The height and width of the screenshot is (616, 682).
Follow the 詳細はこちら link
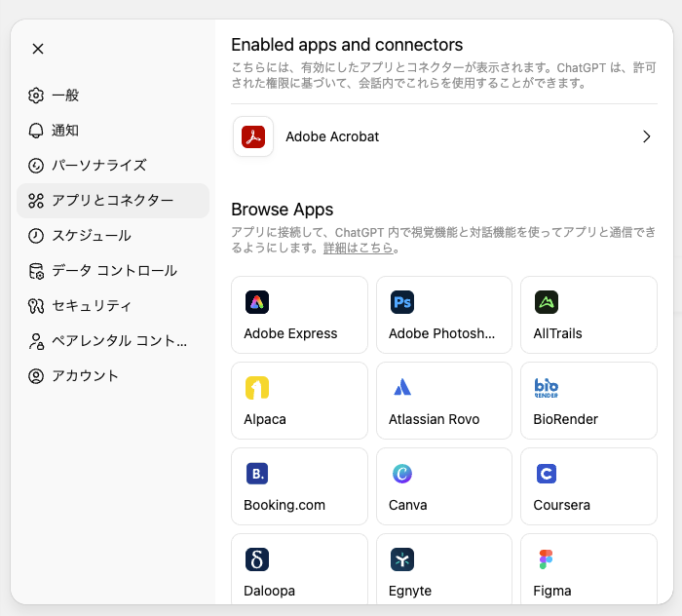click(359, 249)
